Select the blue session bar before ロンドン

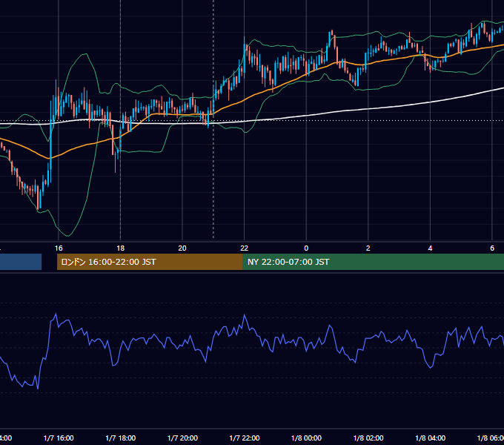pyautogui.click(x=21, y=262)
